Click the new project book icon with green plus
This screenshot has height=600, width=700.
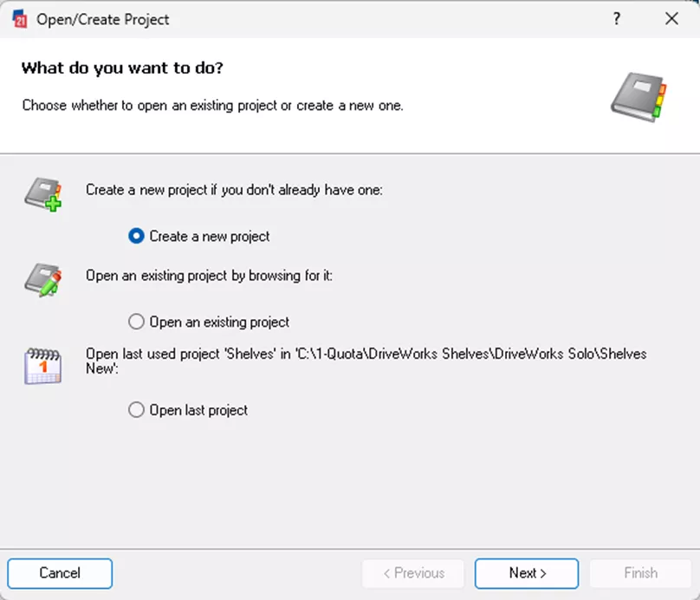[43, 194]
